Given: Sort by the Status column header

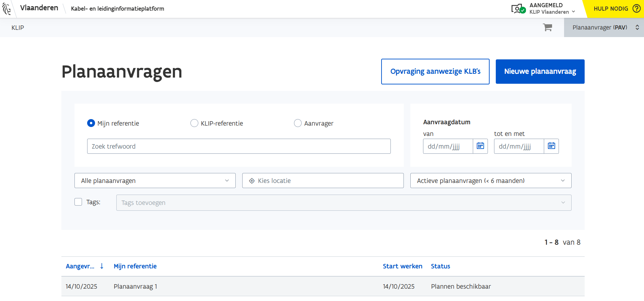Looking at the screenshot, I should [x=440, y=266].
